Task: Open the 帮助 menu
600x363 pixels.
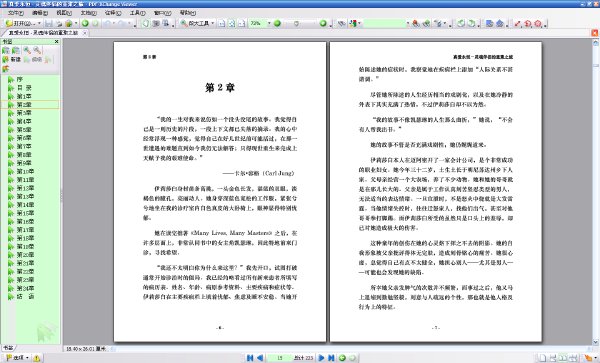Action: coord(188,13)
